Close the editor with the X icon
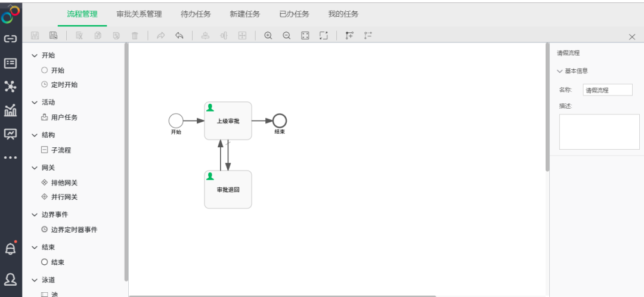Image resolution: width=644 pixels, height=297 pixels. pos(632,37)
